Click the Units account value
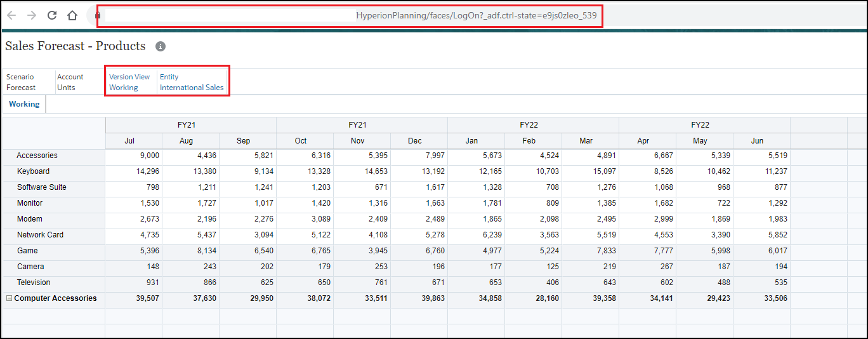868x339 pixels. pos(66,88)
